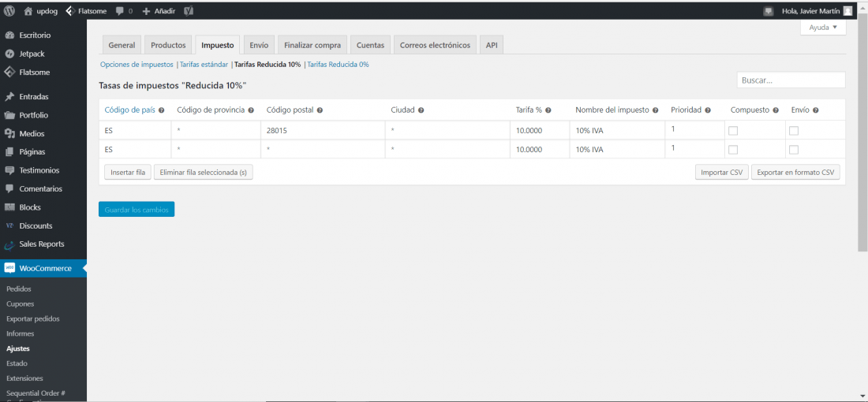
Task: Switch to the API tab
Action: (x=492, y=46)
